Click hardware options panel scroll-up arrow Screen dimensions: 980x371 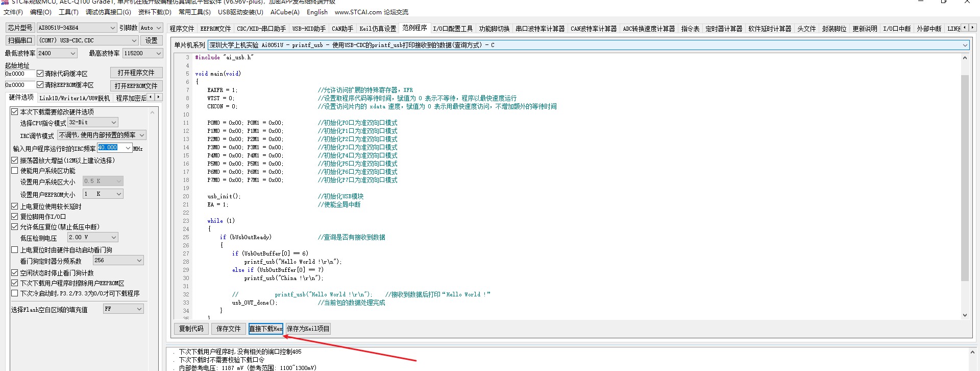152,112
